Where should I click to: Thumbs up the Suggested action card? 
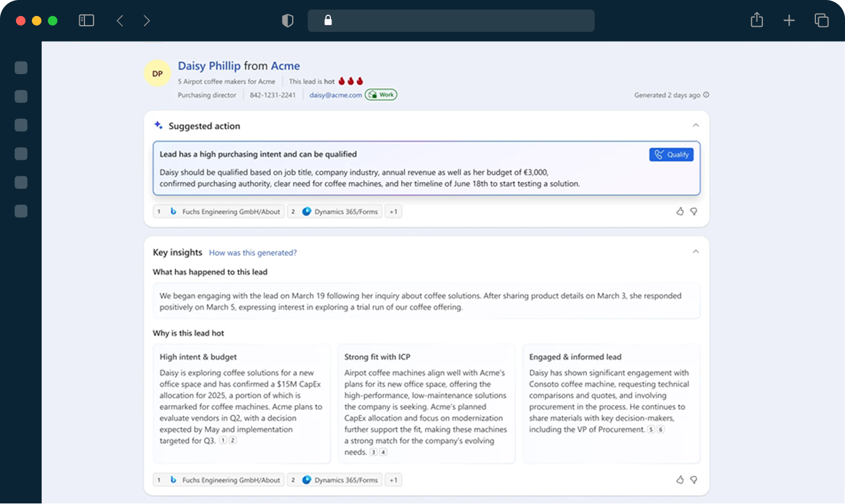point(680,212)
